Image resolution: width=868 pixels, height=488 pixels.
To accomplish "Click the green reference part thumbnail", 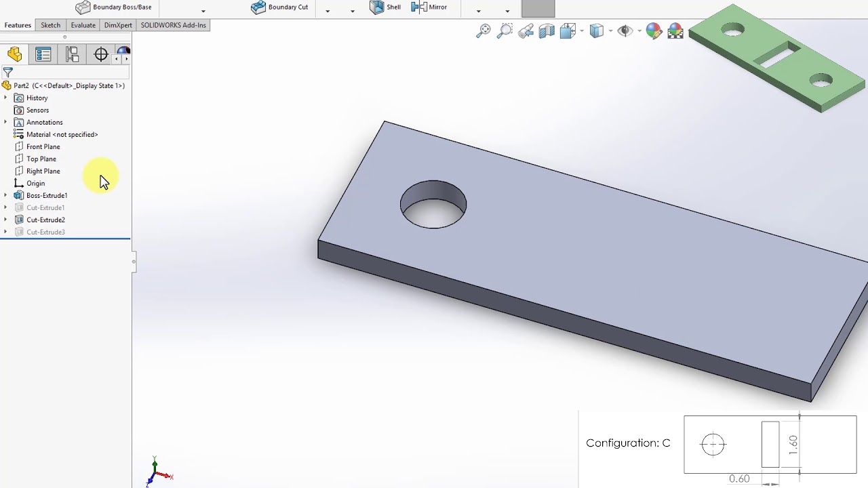I will 778,58.
